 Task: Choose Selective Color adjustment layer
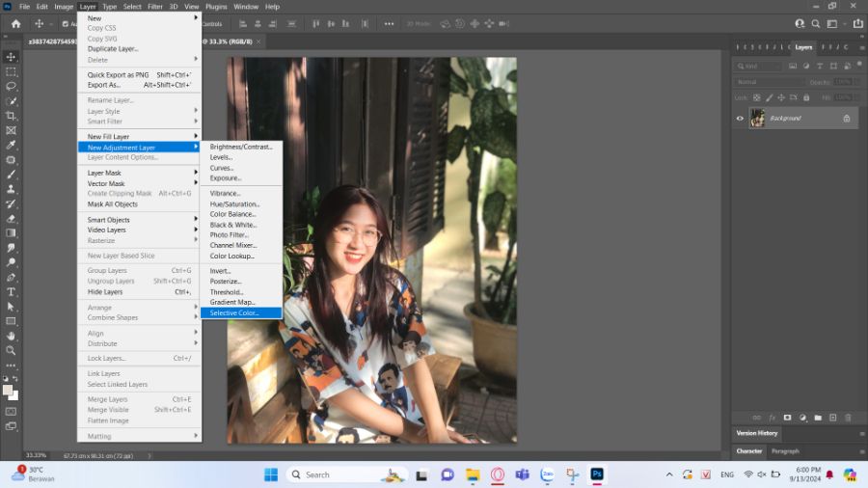tap(241, 313)
